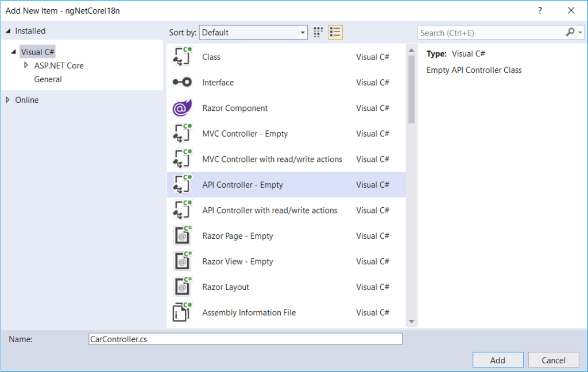
Task: Select the General category
Action: pos(48,79)
